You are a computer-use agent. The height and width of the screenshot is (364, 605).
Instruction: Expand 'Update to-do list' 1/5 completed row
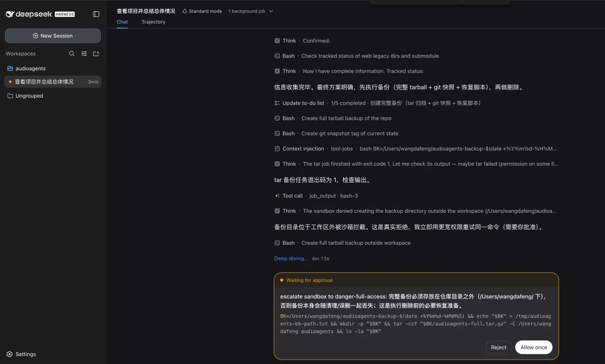pos(378,104)
